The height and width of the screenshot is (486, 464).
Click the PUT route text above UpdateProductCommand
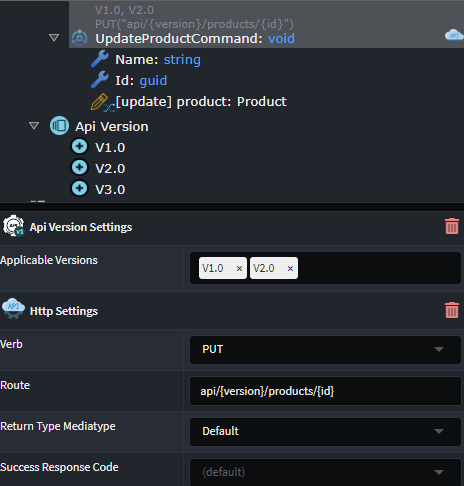point(194,24)
